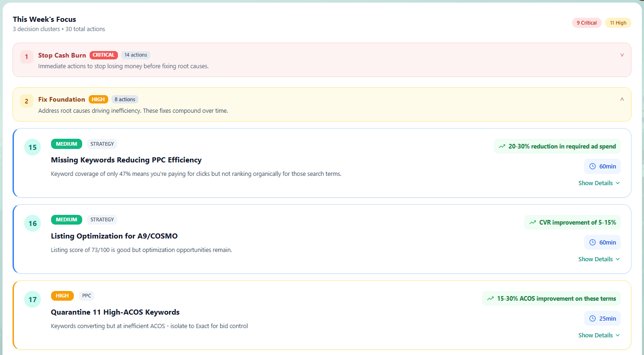Click the trend icon beside 15-30% ACOS improvement
This screenshot has height=355, width=644.
[x=490, y=299]
